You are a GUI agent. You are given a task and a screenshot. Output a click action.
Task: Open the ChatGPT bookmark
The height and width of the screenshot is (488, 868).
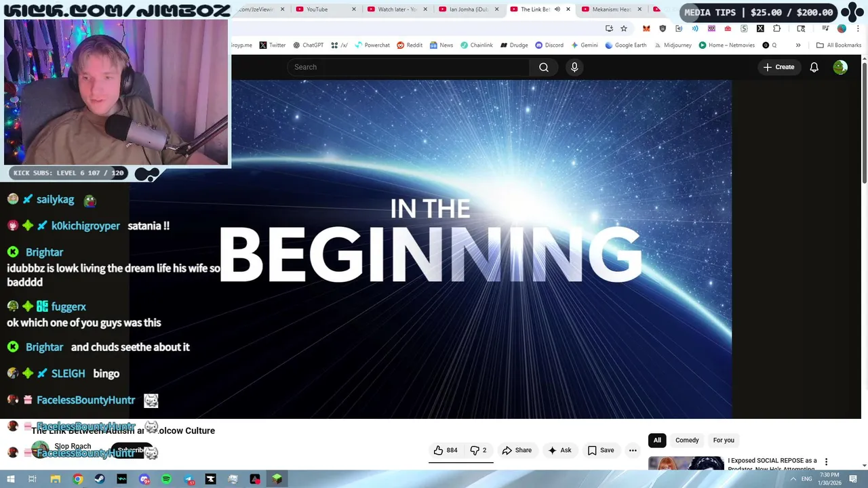[x=308, y=45]
